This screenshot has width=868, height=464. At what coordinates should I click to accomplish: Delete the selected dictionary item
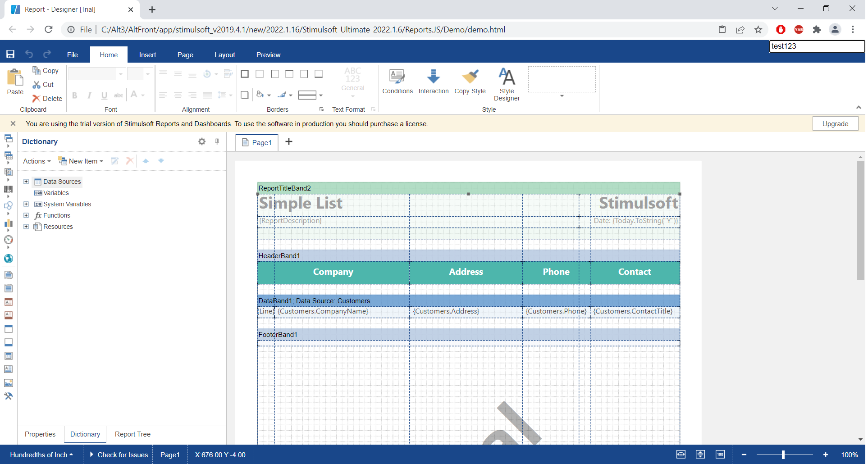(x=130, y=161)
